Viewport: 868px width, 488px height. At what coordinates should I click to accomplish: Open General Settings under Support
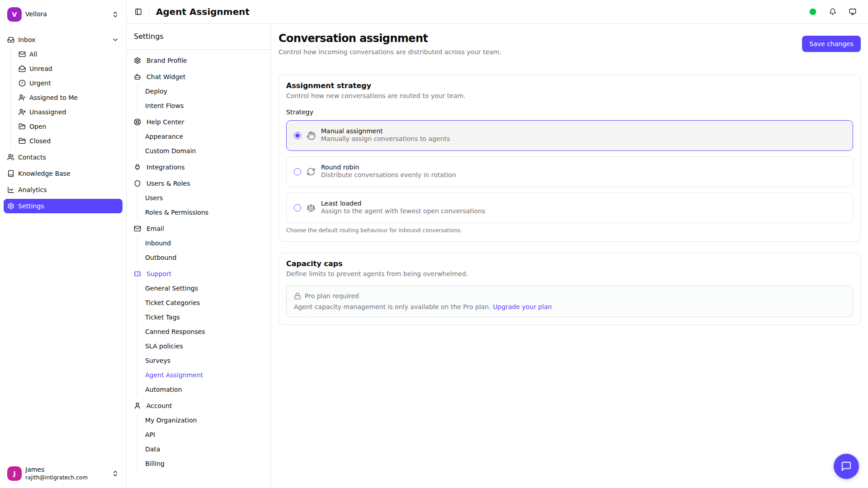[x=171, y=288]
